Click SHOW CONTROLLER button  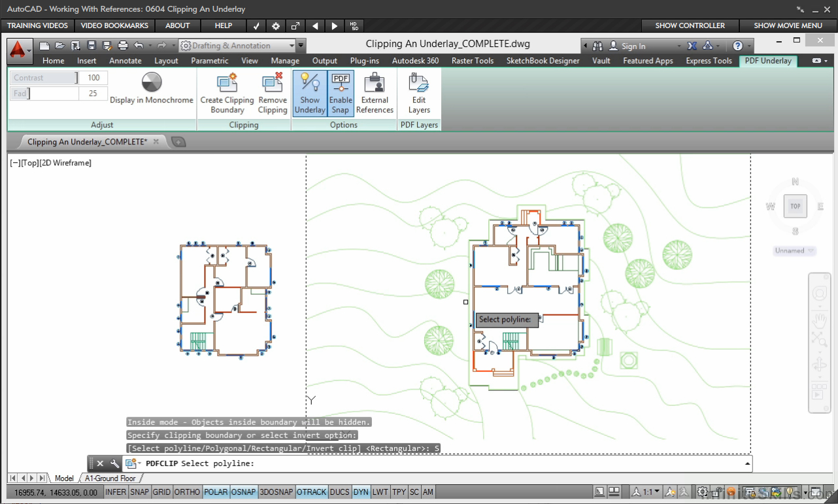click(x=690, y=25)
